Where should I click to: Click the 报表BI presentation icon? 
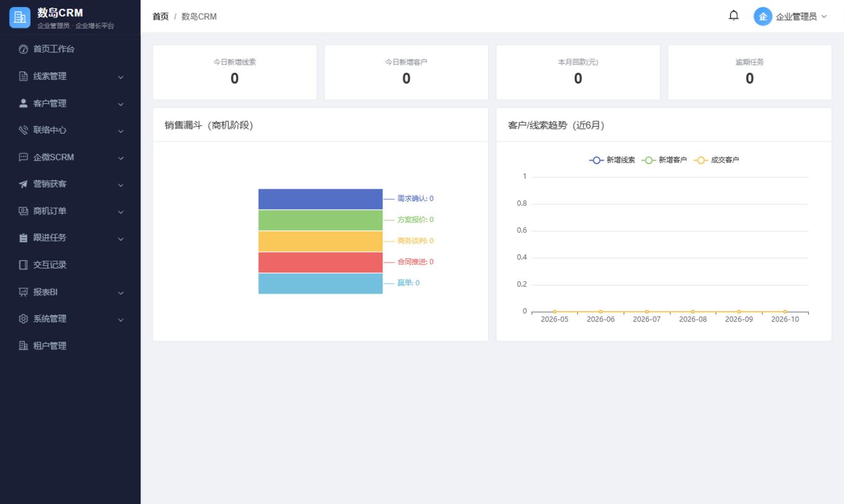tap(24, 292)
